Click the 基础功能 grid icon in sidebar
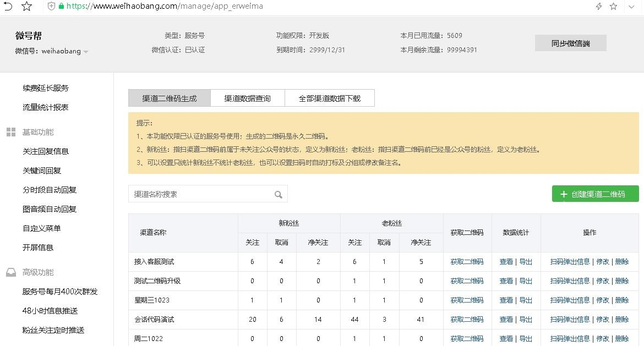 point(11,132)
